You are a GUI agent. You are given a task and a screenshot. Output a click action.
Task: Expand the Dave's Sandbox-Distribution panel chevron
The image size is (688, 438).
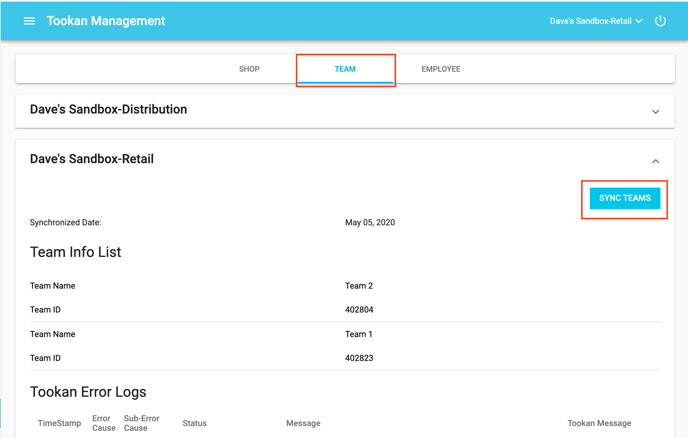click(x=655, y=112)
